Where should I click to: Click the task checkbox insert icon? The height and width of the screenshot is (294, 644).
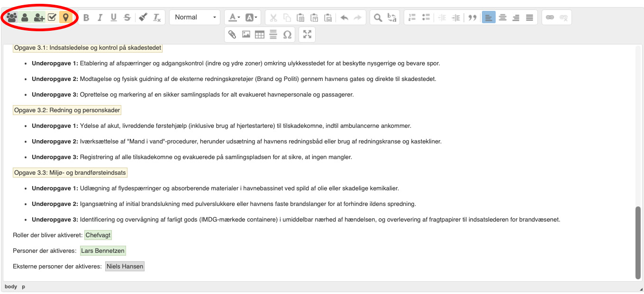[52, 18]
